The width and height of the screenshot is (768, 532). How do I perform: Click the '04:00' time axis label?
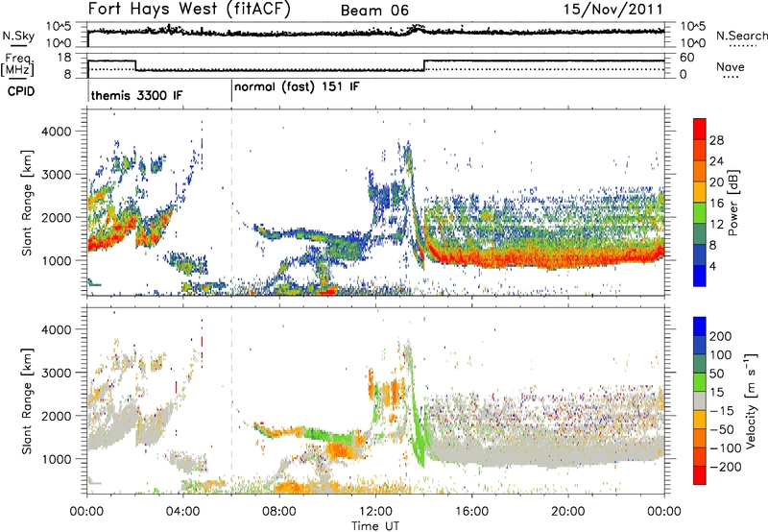(x=183, y=512)
